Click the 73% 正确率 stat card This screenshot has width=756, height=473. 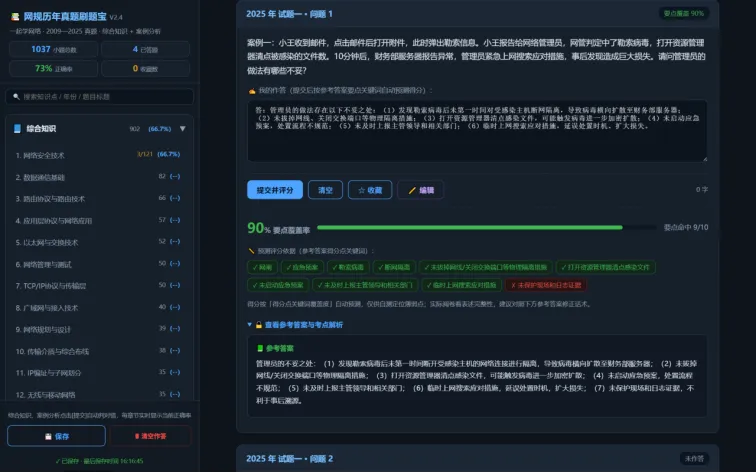[54, 68]
